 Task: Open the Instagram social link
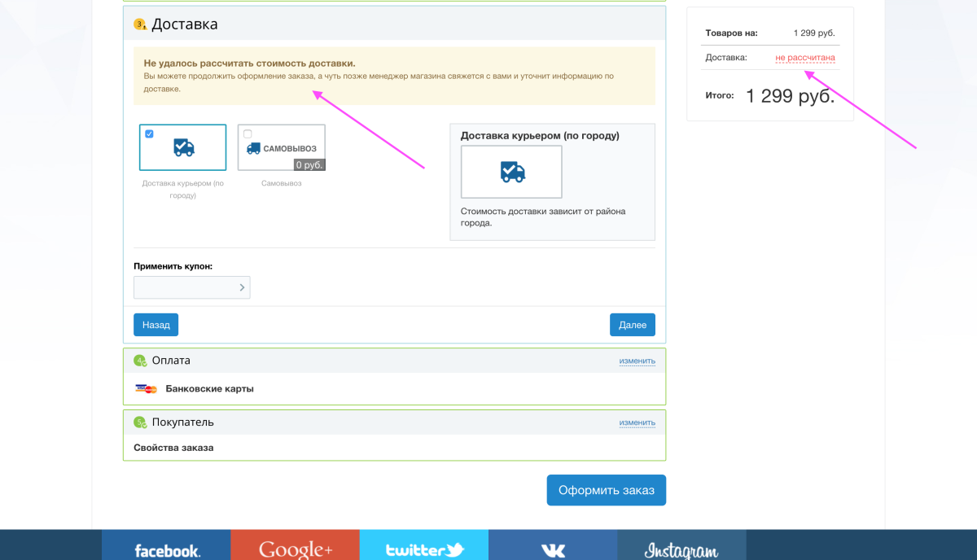(x=681, y=549)
